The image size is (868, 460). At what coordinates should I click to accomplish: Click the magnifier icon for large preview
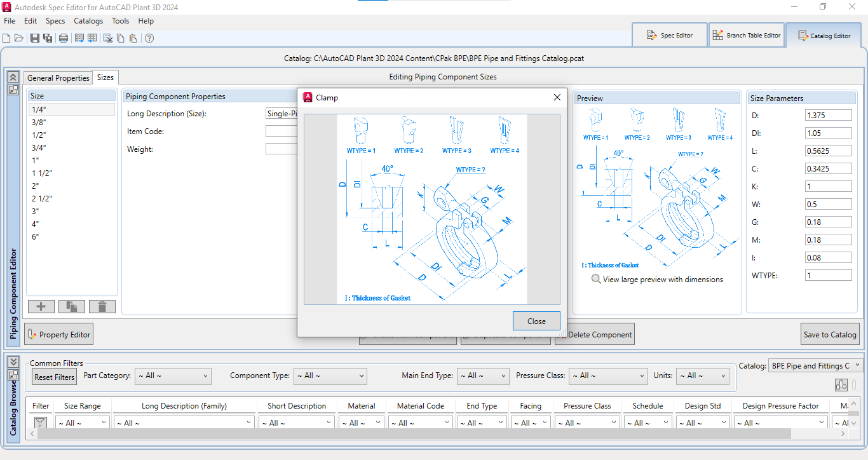[x=596, y=280]
